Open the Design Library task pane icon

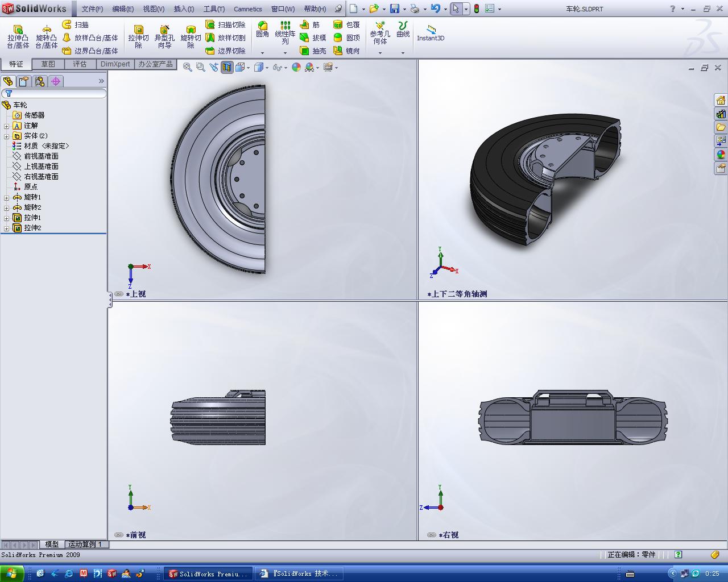pos(721,114)
